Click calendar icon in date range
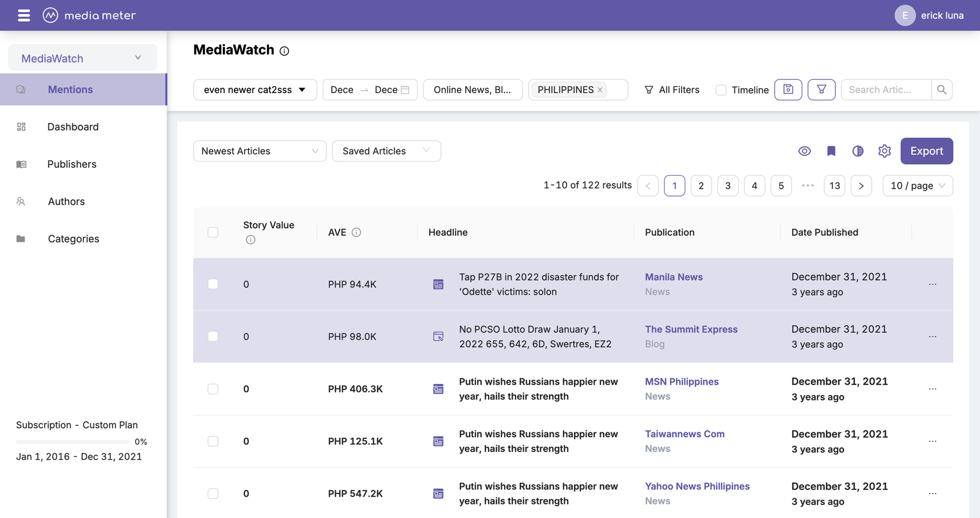Screen dimensions: 980x518 [x=405, y=89]
